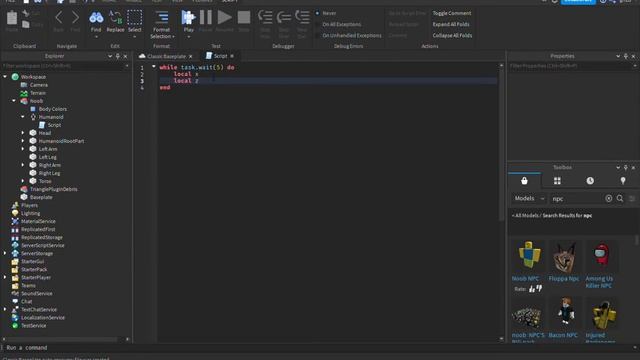Open the Toolbox search filter options icon
The height and width of the screenshot is (360, 640).
(x=632, y=198)
